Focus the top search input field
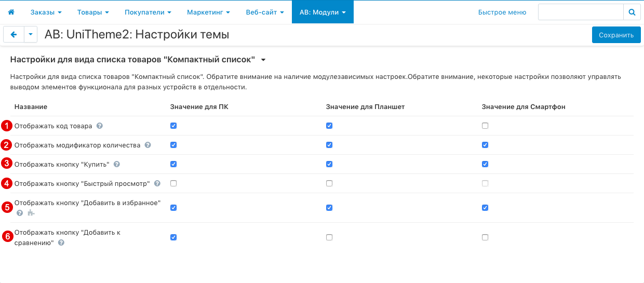This screenshot has width=644, height=283. 581,12
